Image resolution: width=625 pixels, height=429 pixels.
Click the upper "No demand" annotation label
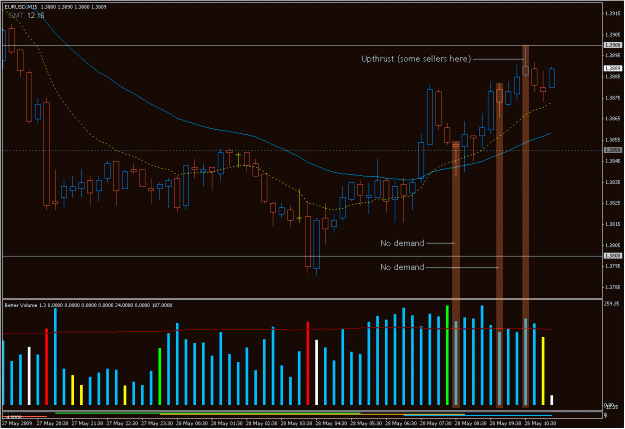coord(402,243)
